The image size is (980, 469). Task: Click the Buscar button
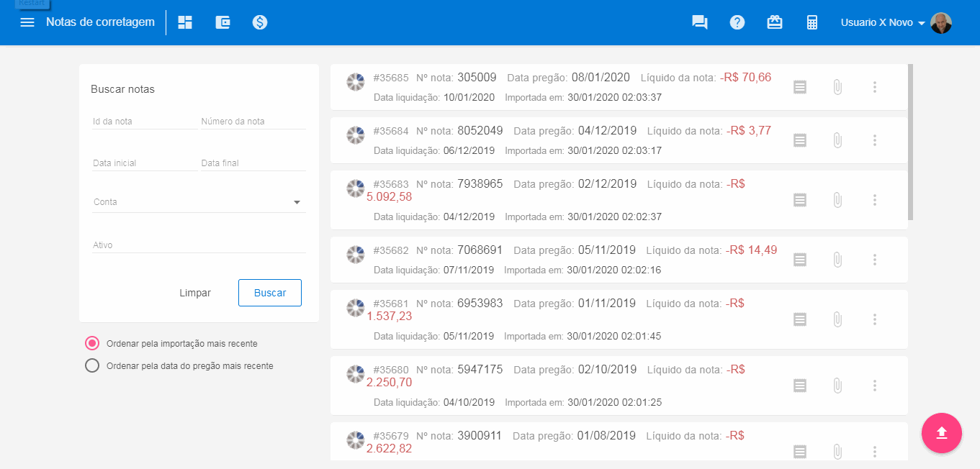(270, 293)
